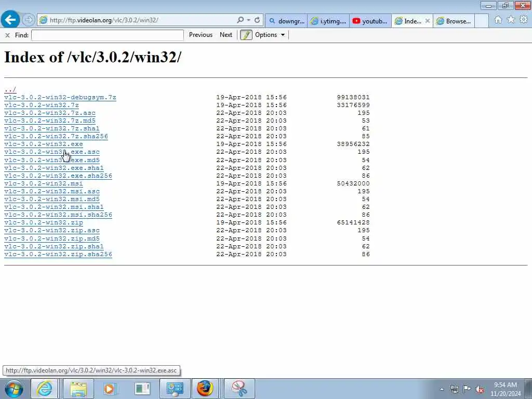Open vlc-3.0.2-win32.exe.sha1 link
The height and width of the screenshot is (399, 532).
click(x=54, y=168)
